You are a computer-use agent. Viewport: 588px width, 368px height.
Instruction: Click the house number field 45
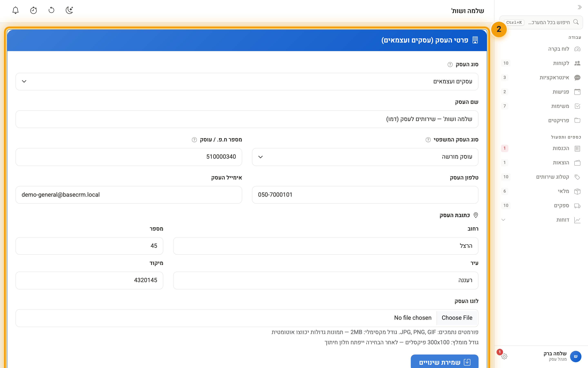point(89,246)
